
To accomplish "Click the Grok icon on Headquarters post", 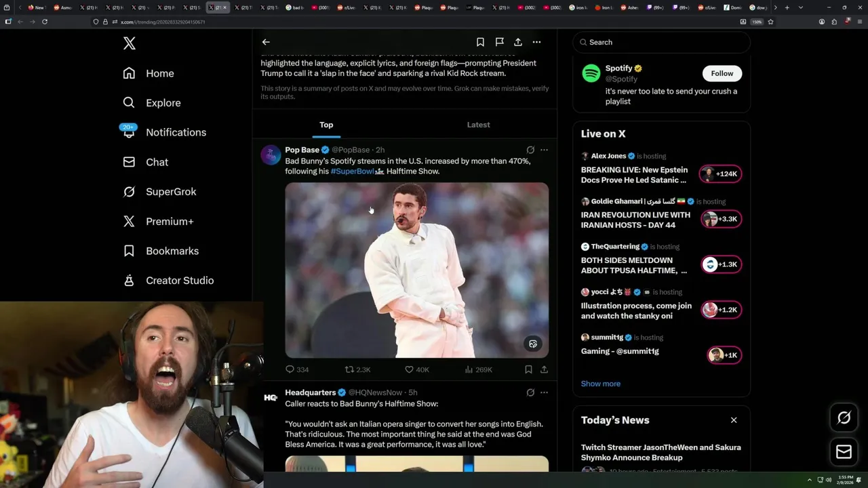I will [530, 392].
